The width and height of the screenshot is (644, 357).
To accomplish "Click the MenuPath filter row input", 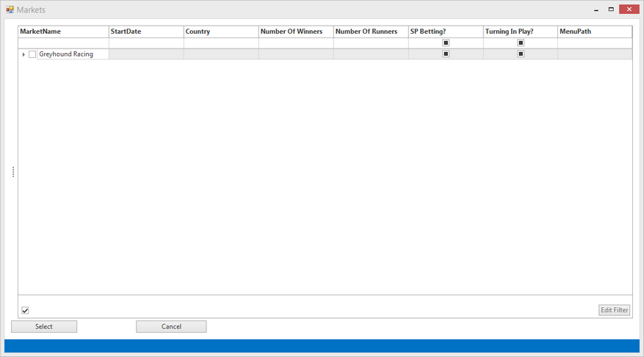I will pyautogui.click(x=595, y=43).
